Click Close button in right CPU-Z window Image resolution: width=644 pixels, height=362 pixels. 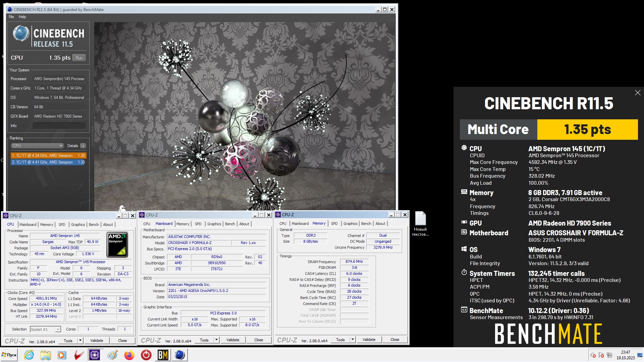(x=395, y=340)
